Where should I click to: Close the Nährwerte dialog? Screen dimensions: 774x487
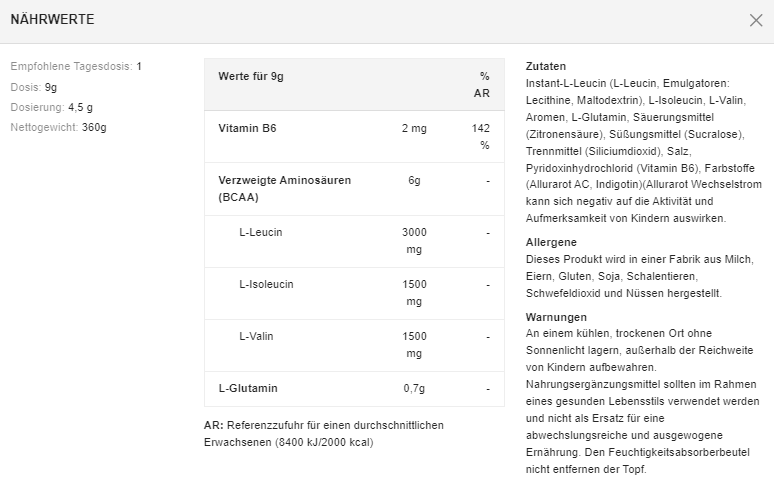click(x=756, y=20)
